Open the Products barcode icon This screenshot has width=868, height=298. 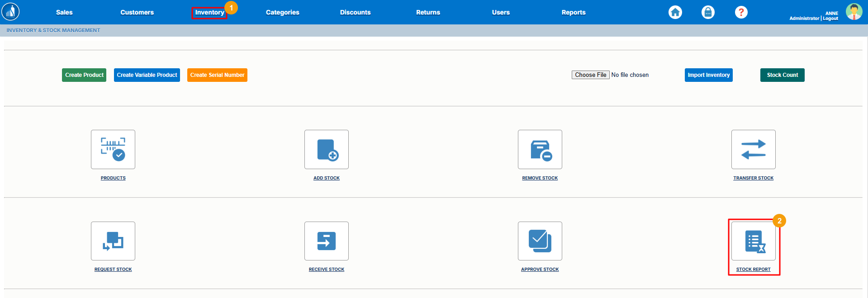tap(113, 149)
